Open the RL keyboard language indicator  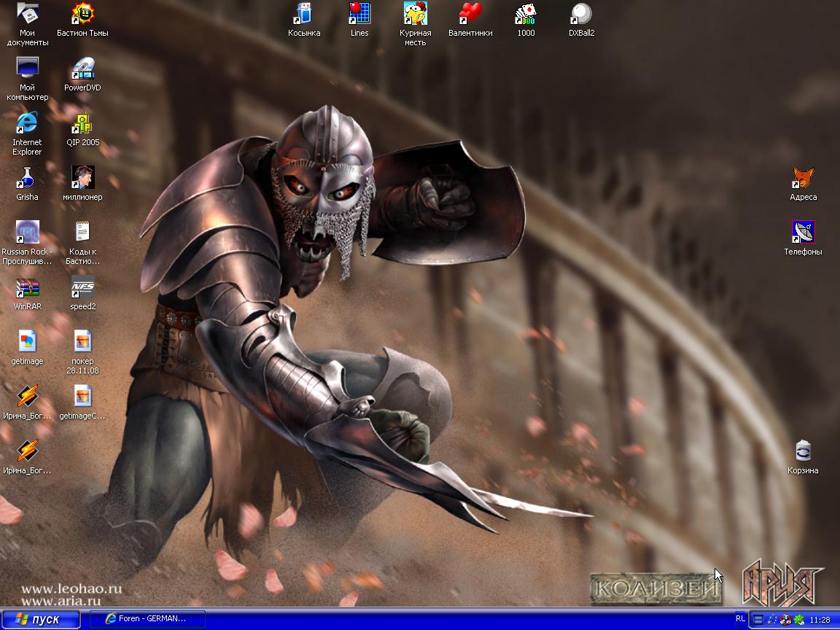[740, 619]
